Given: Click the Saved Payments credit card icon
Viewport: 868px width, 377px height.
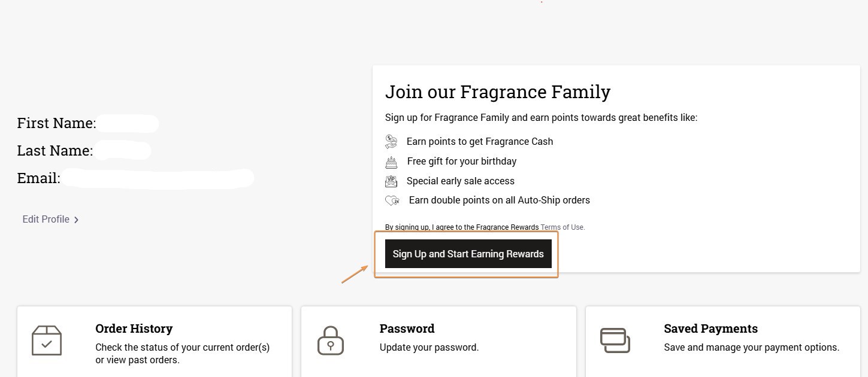Looking at the screenshot, I should (x=615, y=340).
